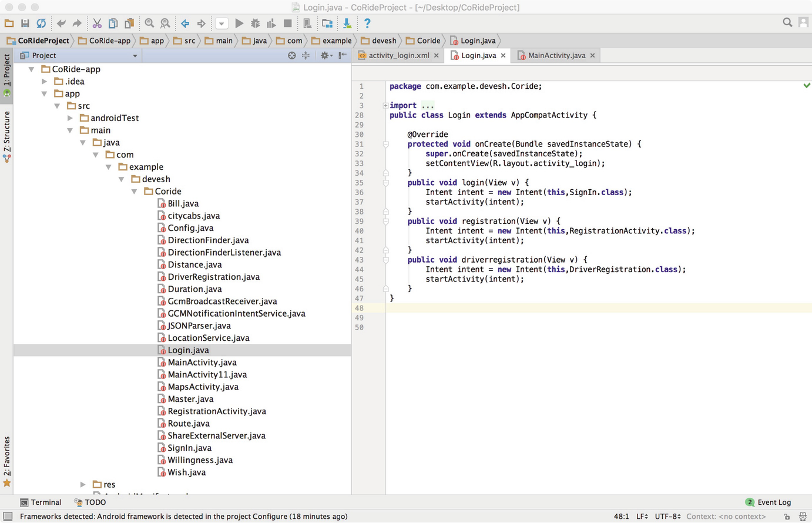The height and width of the screenshot is (523, 812).
Task: Open the 1: Project side tab
Action: coord(6,75)
